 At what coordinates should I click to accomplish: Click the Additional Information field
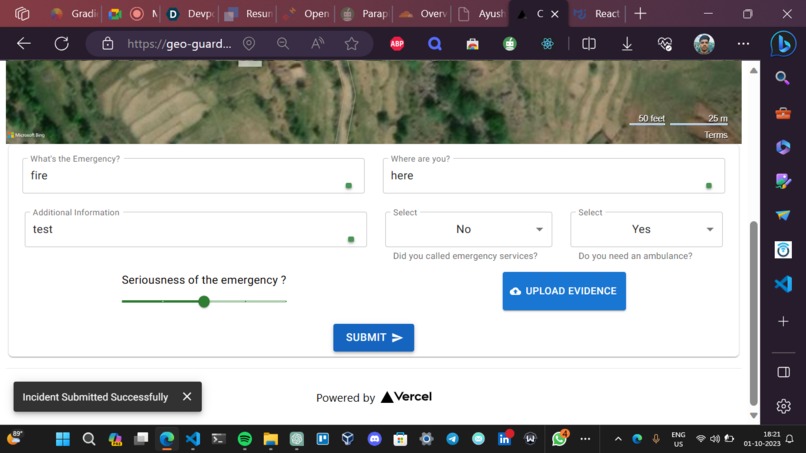click(196, 229)
